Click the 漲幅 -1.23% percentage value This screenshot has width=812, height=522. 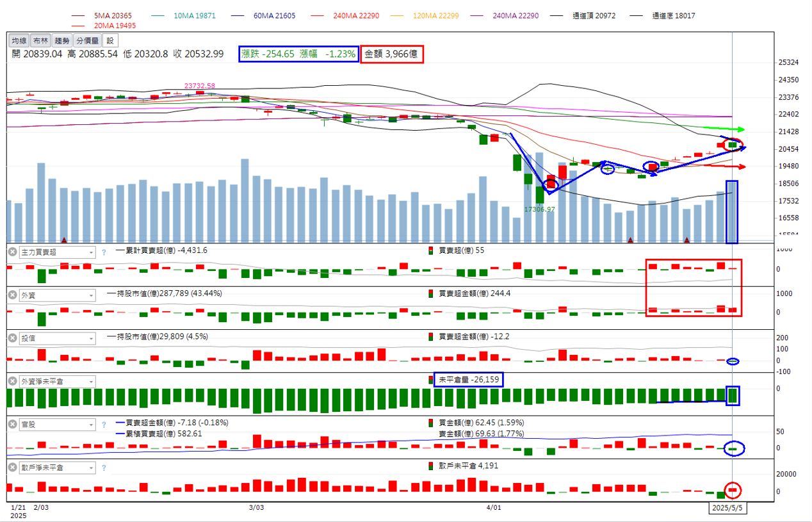coord(327,54)
